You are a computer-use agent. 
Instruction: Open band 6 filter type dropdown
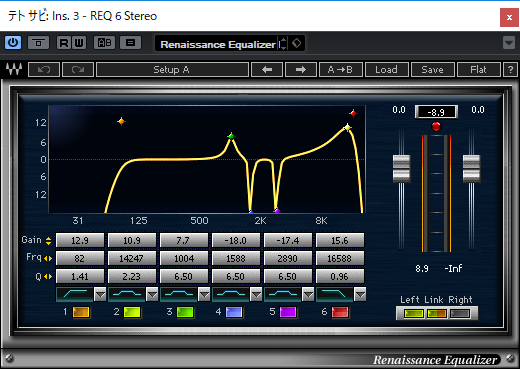360,294
